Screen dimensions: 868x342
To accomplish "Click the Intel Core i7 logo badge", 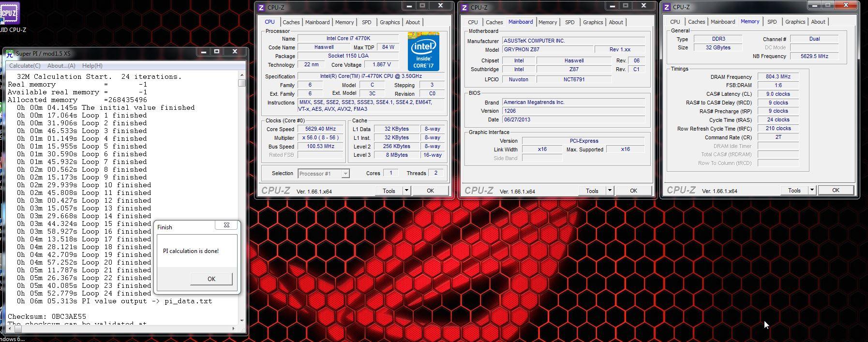I will click(x=423, y=51).
